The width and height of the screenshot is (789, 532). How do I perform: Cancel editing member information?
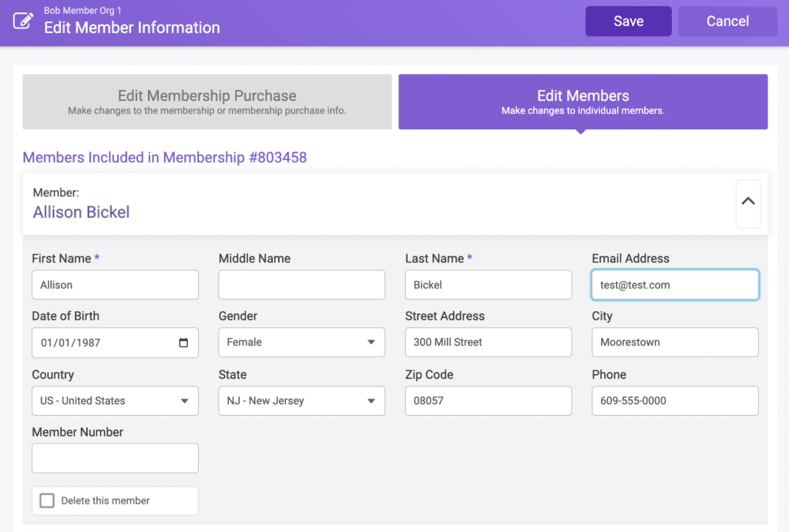pyautogui.click(x=727, y=21)
